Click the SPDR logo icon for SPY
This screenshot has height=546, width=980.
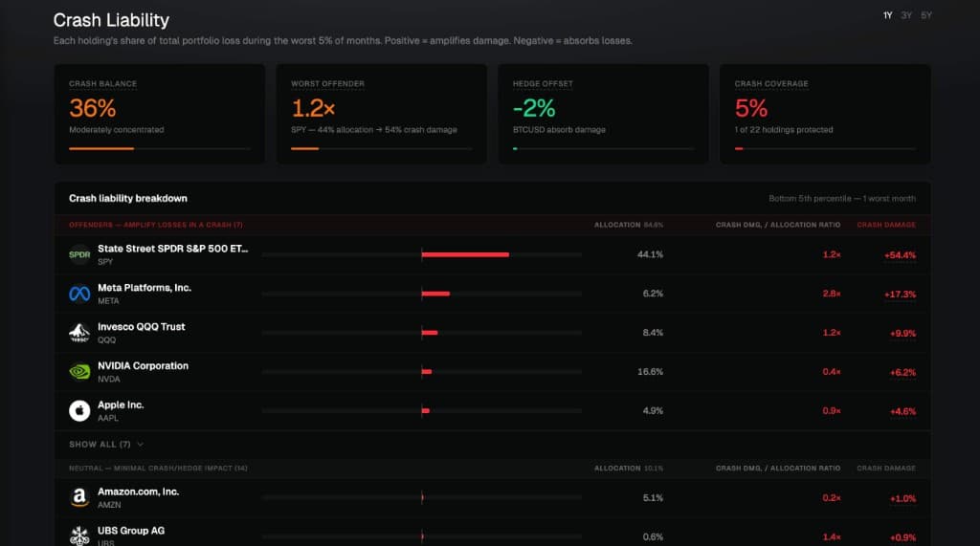pos(79,254)
